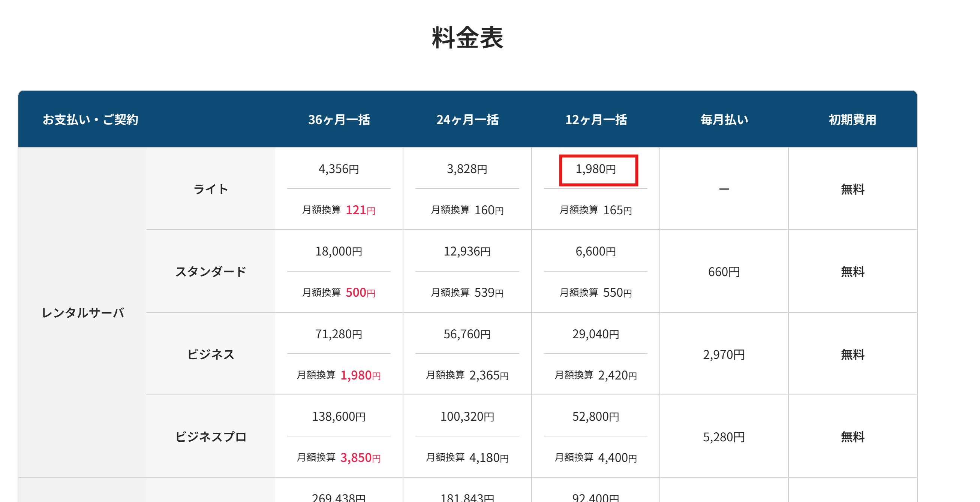Click the 18,000円 スタンダード price
The width and height of the screenshot is (980, 502).
(x=339, y=251)
